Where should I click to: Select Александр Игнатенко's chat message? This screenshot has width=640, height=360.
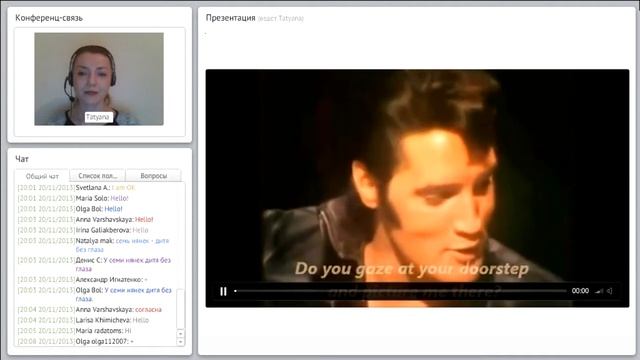point(82,280)
